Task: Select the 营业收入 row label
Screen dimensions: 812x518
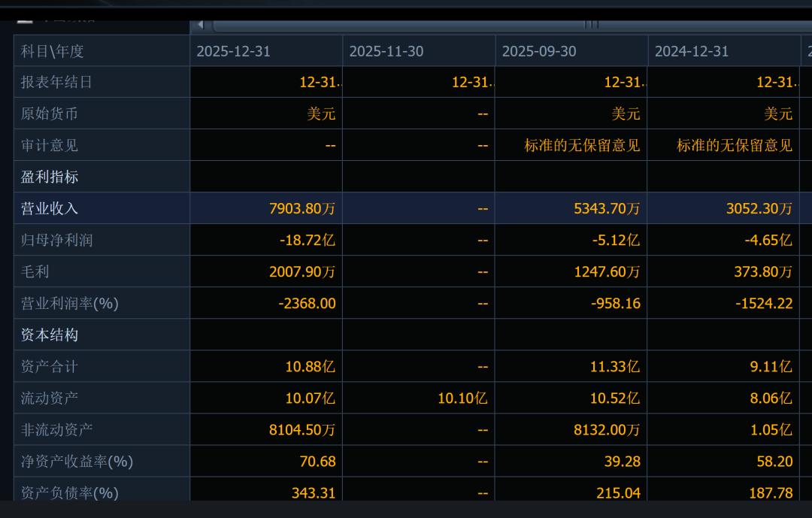Action: [x=50, y=209]
